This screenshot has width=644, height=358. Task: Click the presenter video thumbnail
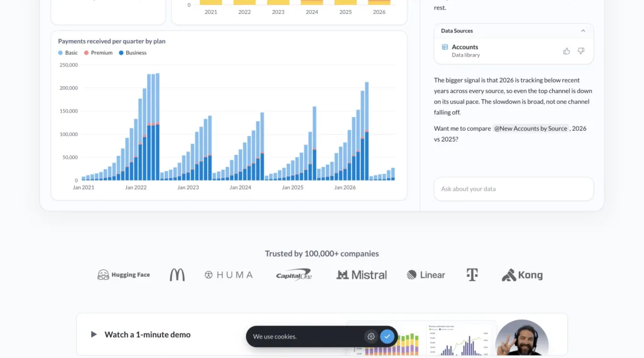pyautogui.click(x=521, y=338)
